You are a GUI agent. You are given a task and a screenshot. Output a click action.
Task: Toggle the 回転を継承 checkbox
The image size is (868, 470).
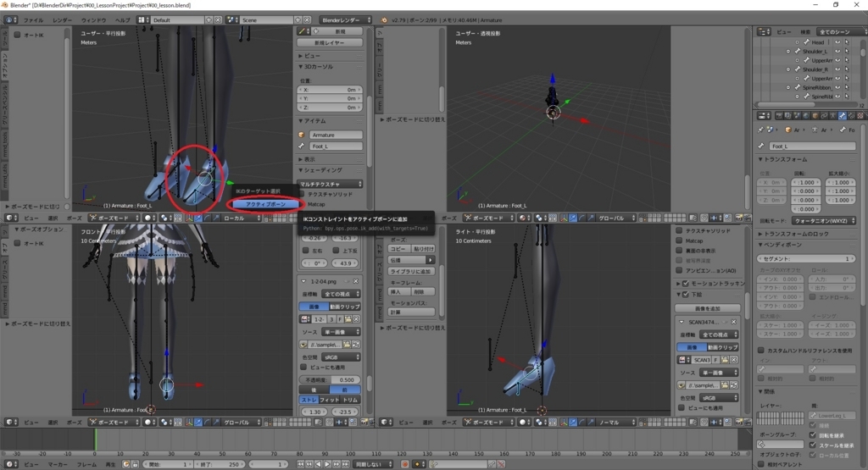point(813,435)
